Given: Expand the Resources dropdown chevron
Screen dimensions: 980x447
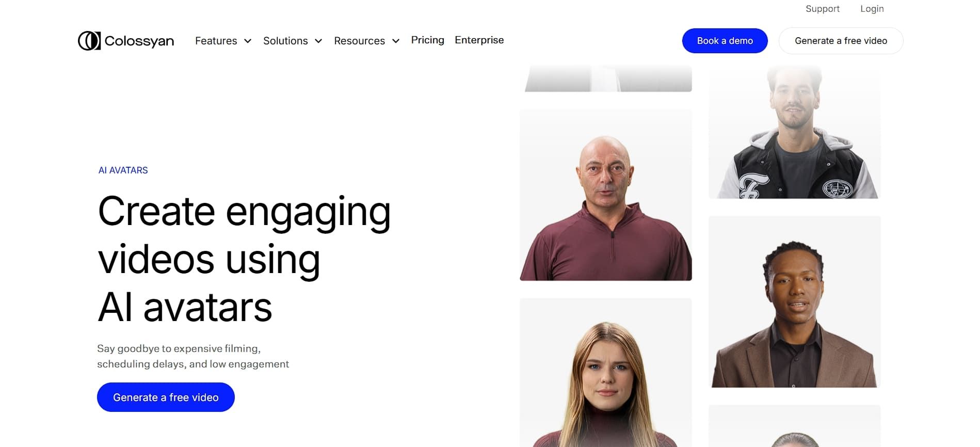Looking at the screenshot, I should (396, 41).
